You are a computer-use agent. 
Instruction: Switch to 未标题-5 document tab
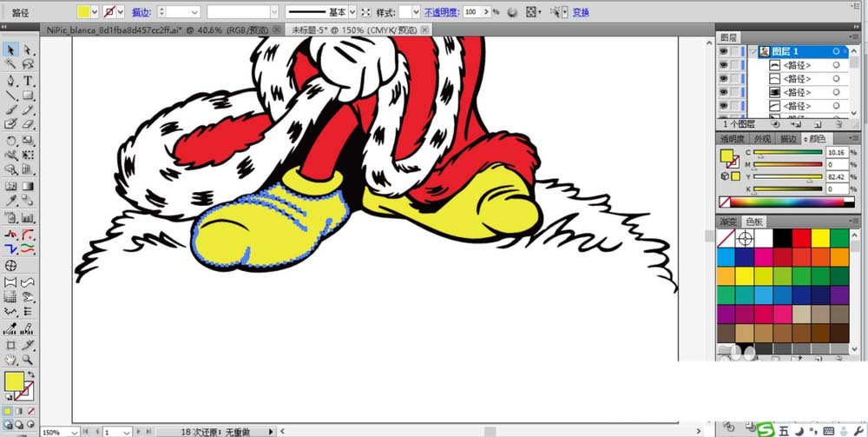354,30
